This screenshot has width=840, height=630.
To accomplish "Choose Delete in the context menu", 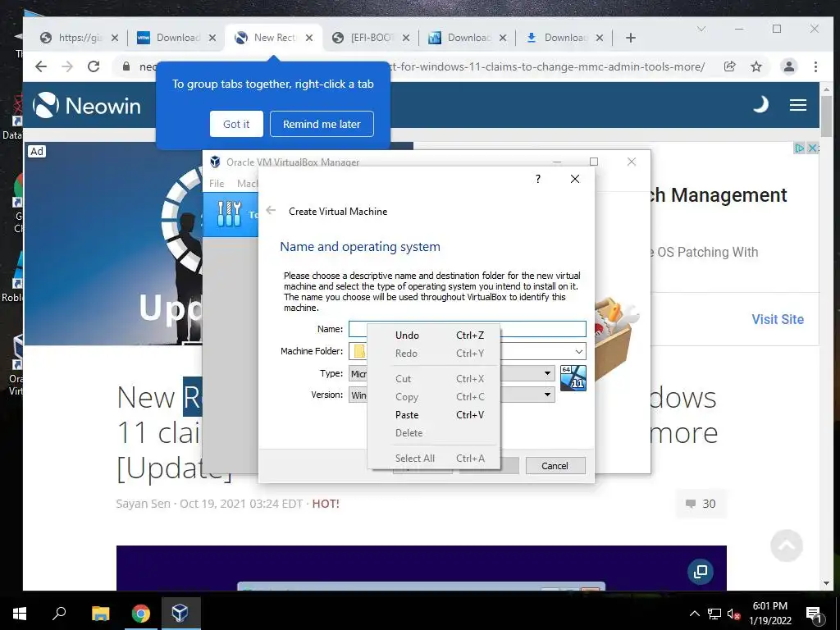I will (434, 433).
